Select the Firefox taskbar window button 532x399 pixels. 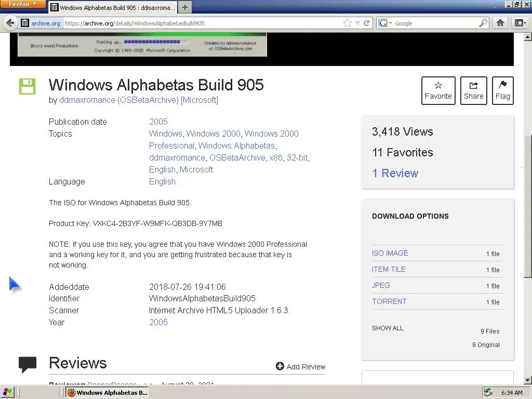108,393
